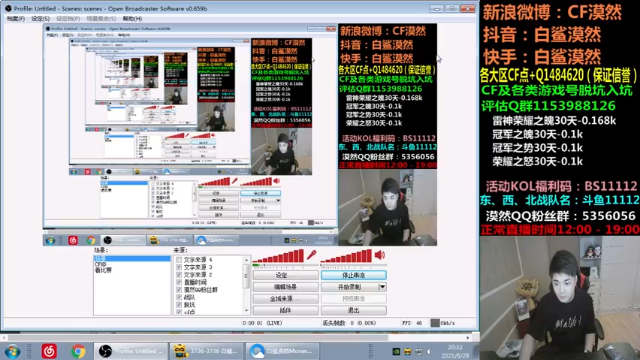Click the microphone mute icon
The image size is (640, 360).
pyautogui.click(x=311, y=255)
